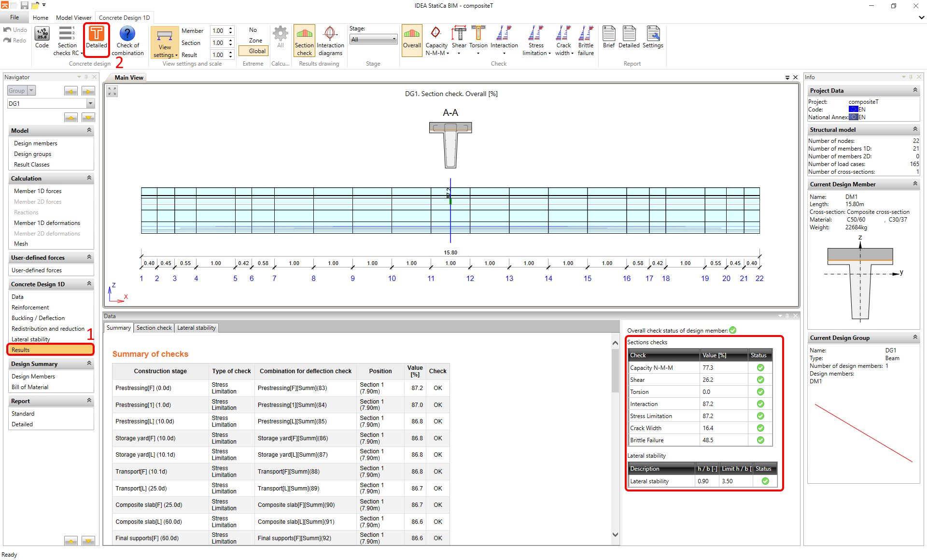Viewport: 927px width, 560px height.
Task: Expand the DG1 design group combo box
Action: click(90, 103)
